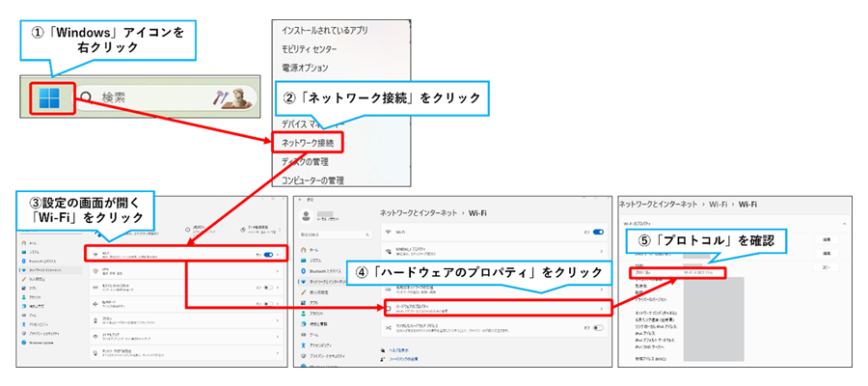This screenshot has height=386, width=868.
Task: Toggle ランダムなハードウェア アドレス switch
Action: click(598, 328)
